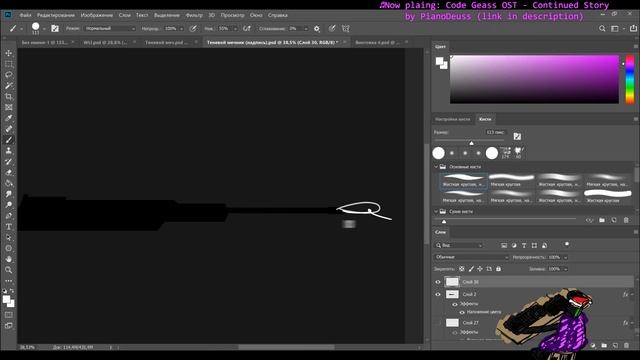
Task: Open the Изображение menu
Action: 97,15
